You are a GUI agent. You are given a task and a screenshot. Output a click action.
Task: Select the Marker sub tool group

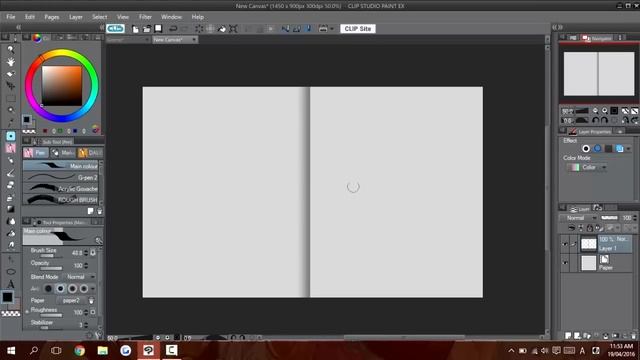63,153
